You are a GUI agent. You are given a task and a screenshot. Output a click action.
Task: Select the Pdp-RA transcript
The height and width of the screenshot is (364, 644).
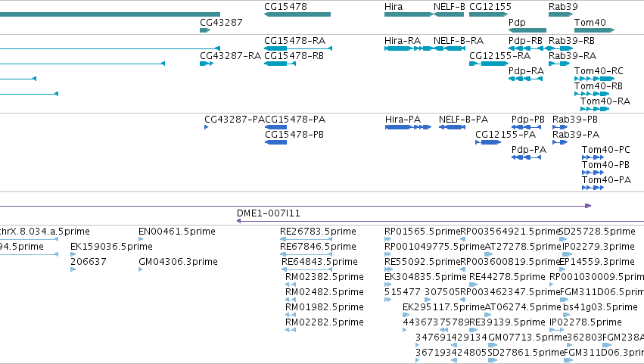coord(525,79)
